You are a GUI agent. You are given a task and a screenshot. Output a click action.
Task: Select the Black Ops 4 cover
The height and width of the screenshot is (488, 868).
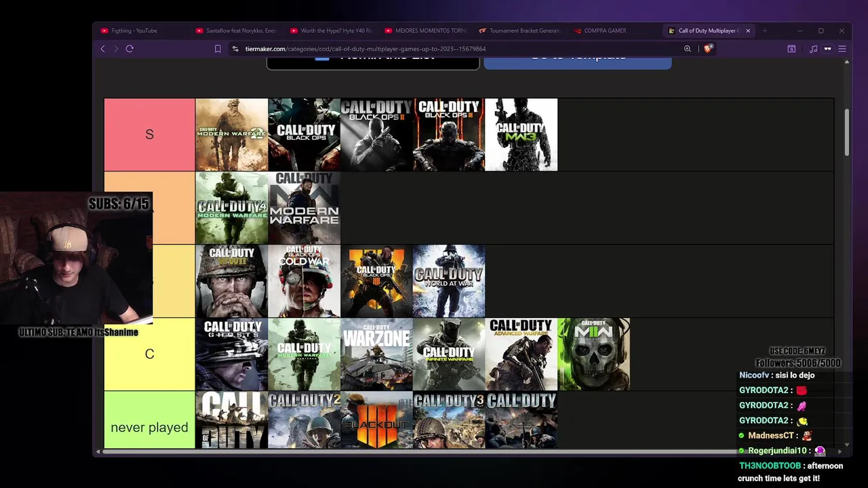click(x=376, y=281)
